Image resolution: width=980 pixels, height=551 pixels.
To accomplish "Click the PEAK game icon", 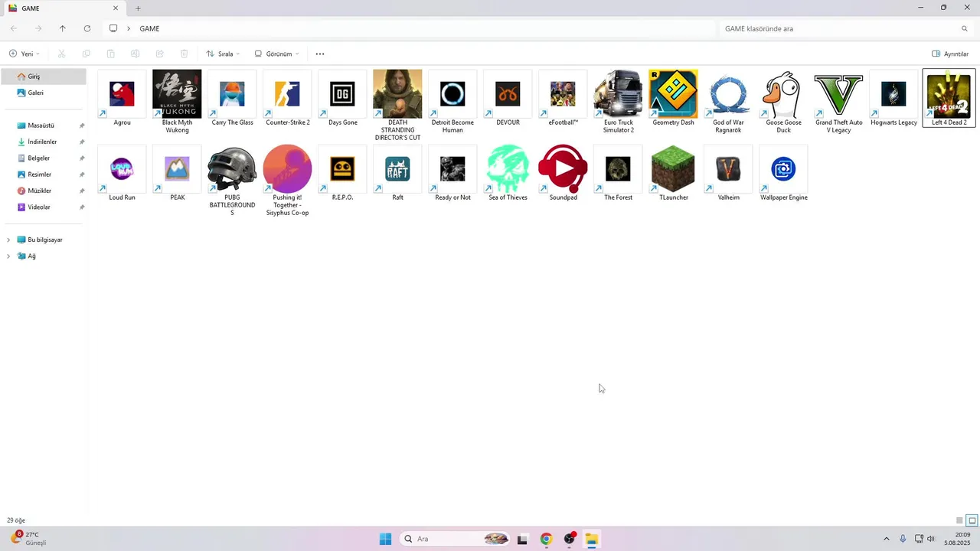I will (177, 169).
